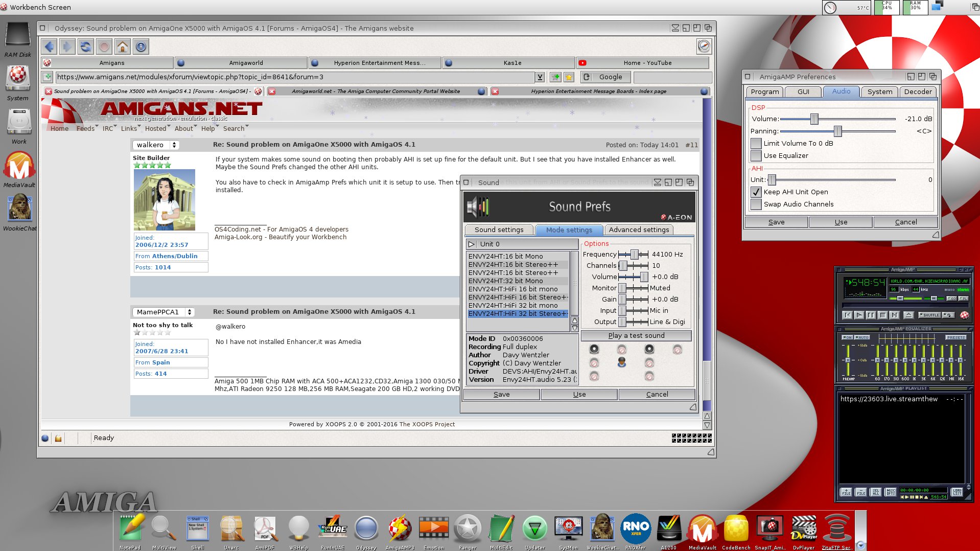Enable Limit Volume To 0 dB
The height and width of the screenshot is (551, 980).
[x=756, y=144]
